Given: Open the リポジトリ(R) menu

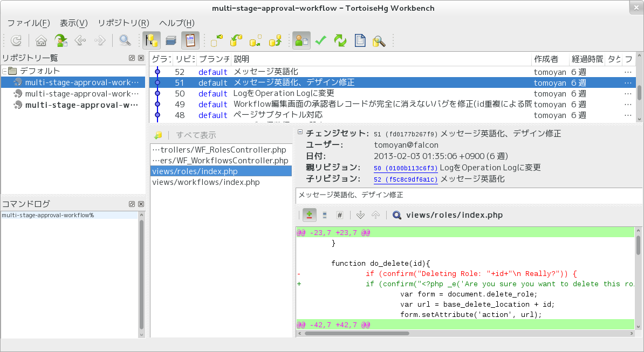Looking at the screenshot, I should 123,23.
